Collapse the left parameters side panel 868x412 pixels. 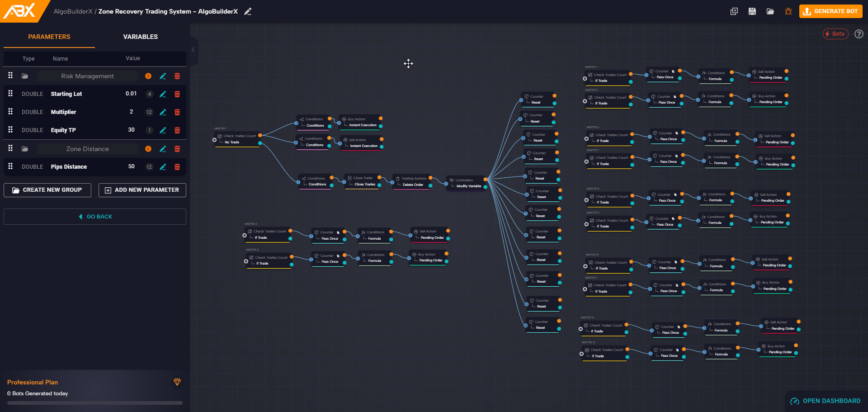pos(193,50)
